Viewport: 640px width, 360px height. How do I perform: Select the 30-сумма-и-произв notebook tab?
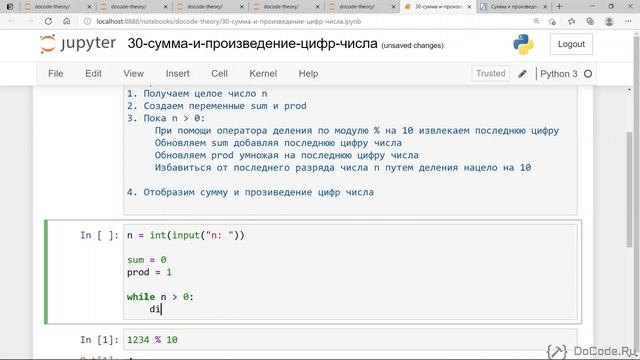438,7
